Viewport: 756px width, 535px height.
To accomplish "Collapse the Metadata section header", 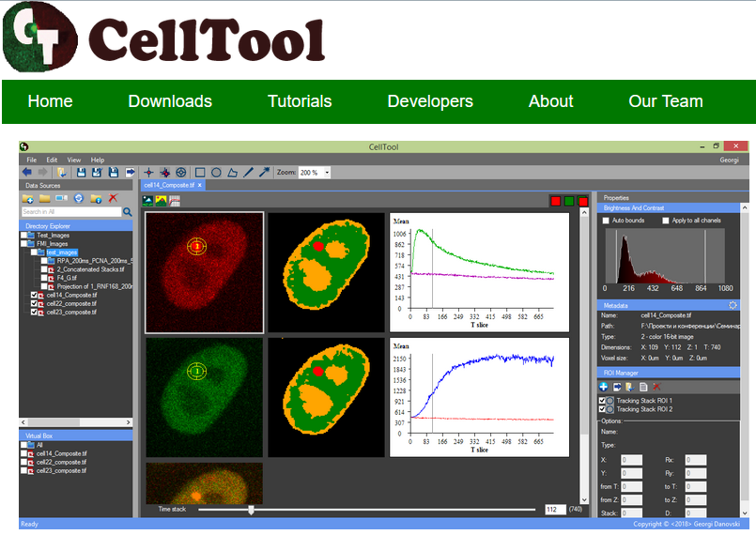I will click(668, 305).
